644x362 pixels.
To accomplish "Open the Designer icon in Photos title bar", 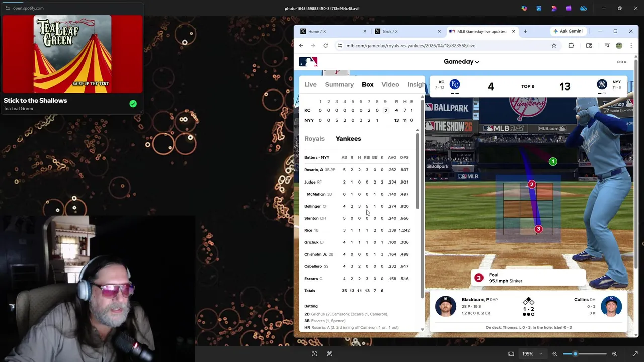I will 554,8.
